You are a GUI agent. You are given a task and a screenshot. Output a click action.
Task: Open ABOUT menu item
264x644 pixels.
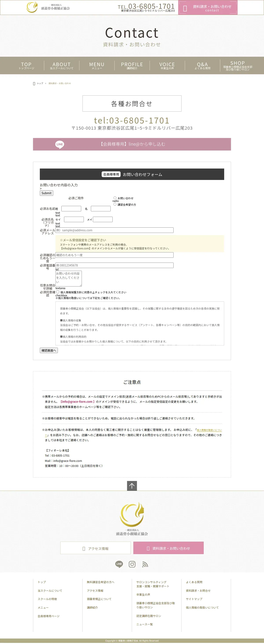pyautogui.click(x=62, y=65)
